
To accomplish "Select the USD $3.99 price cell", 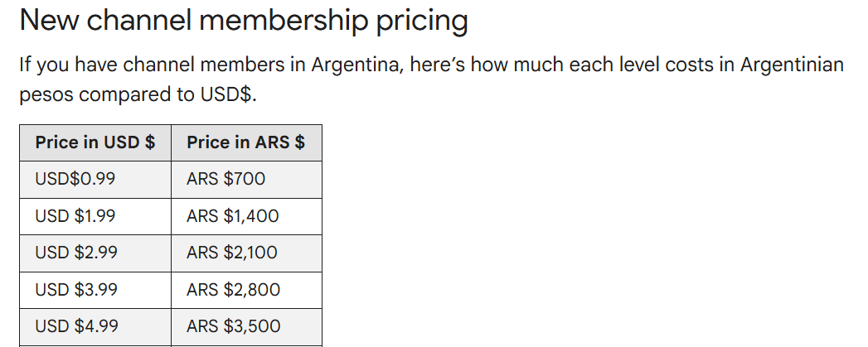I will [76, 290].
